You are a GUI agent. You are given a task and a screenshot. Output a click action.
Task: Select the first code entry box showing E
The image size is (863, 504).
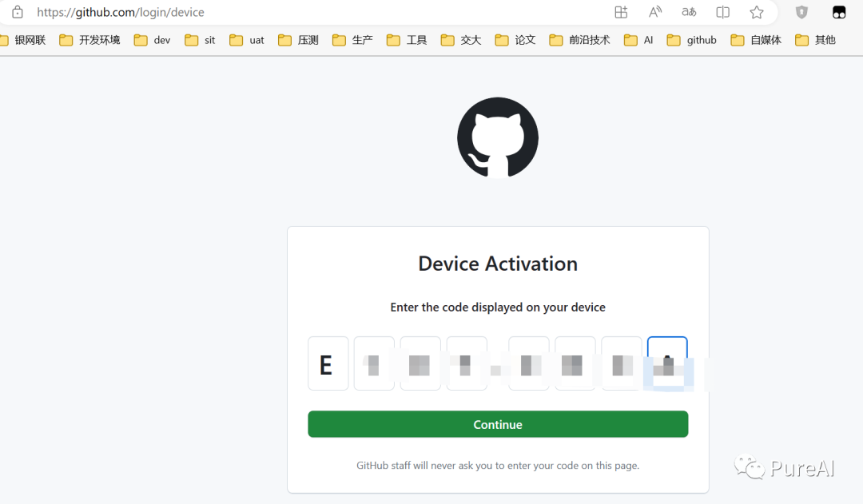point(328,363)
